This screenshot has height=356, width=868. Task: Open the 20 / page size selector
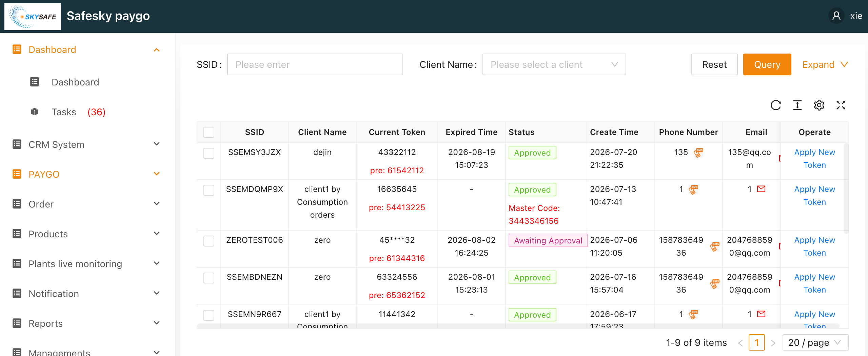pyautogui.click(x=815, y=342)
